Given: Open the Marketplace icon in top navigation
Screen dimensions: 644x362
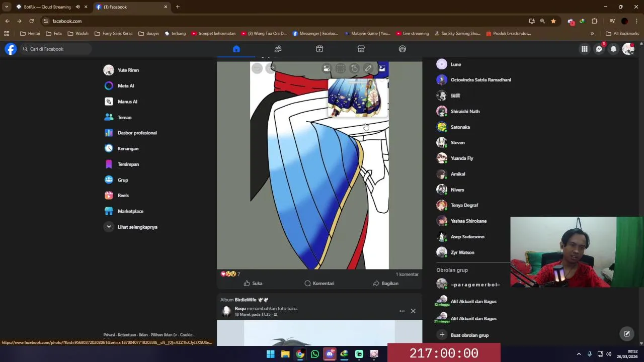Looking at the screenshot, I should click(x=361, y=49).
